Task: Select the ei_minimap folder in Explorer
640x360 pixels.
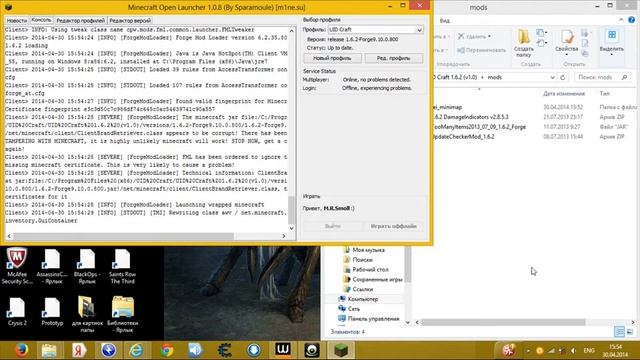Action: click(448, 107)
